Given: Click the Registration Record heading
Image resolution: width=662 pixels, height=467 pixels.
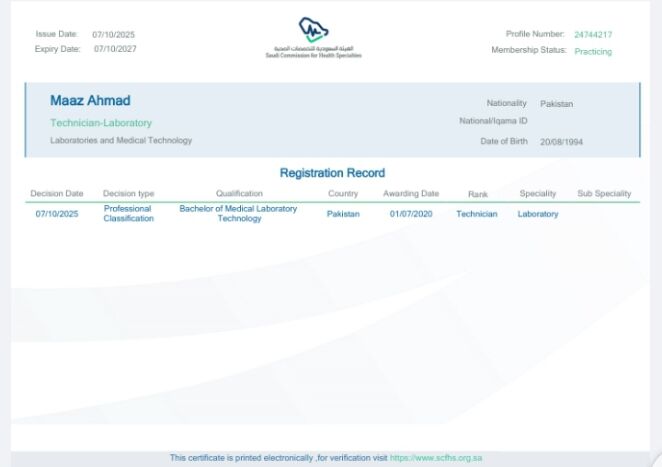Looking at the screenshot, I should (332, 173).
